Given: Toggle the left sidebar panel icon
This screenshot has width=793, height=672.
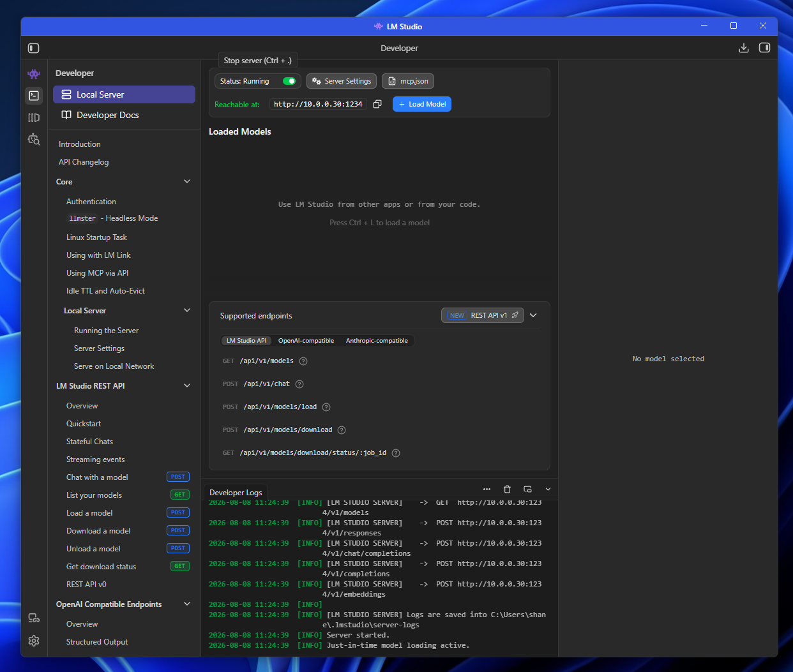Looking at the screenshot, I should pos(34,48).
